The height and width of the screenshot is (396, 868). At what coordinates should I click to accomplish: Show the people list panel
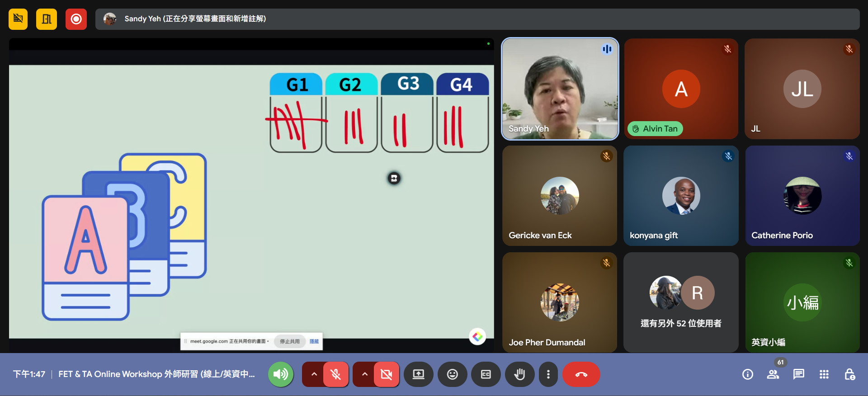tap(773, 374)
